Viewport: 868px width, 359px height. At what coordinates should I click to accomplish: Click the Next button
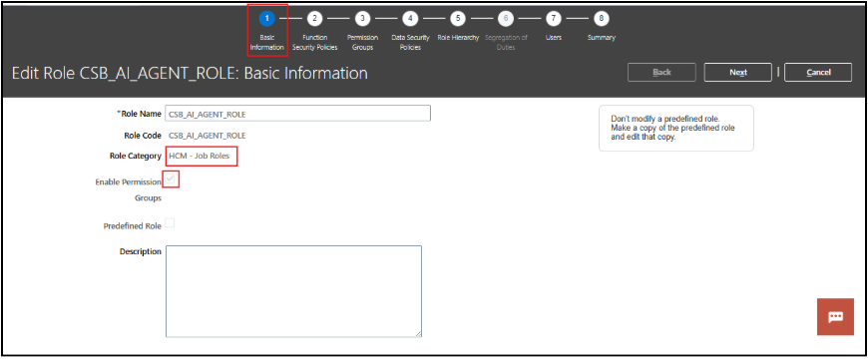click(x=738, y=73)
